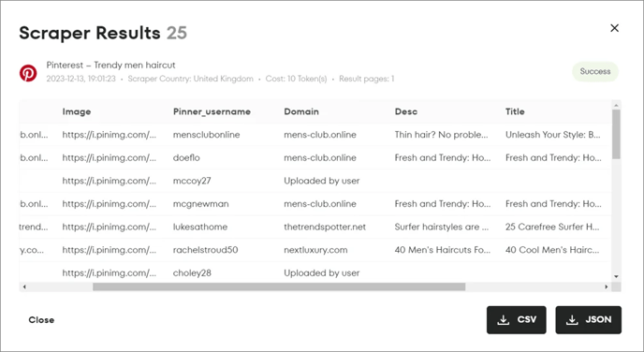Select the '25 Carefree Surfer H...' title cell
The width and height of the screenshot is (644, 352).
coord(552,227)
